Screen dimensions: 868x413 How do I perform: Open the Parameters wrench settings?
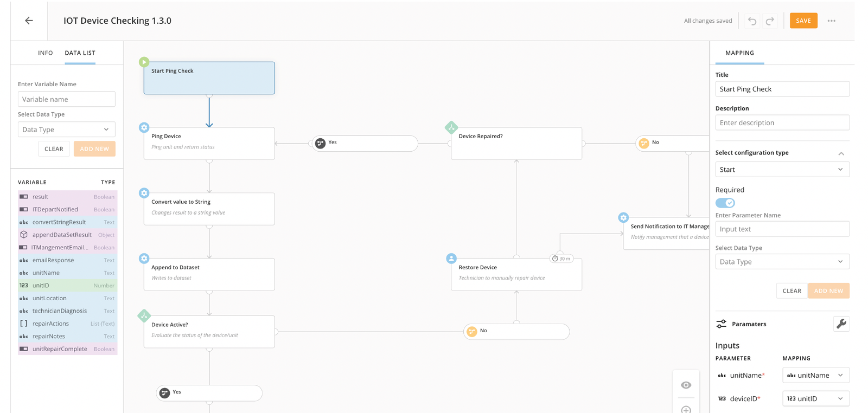pos(841,324)
